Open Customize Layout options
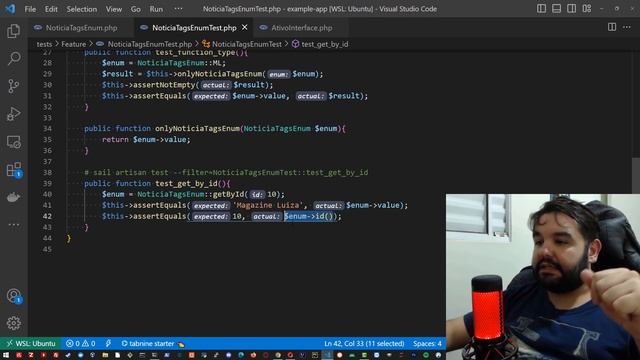The image size is (640, 360). click(587, 9)
